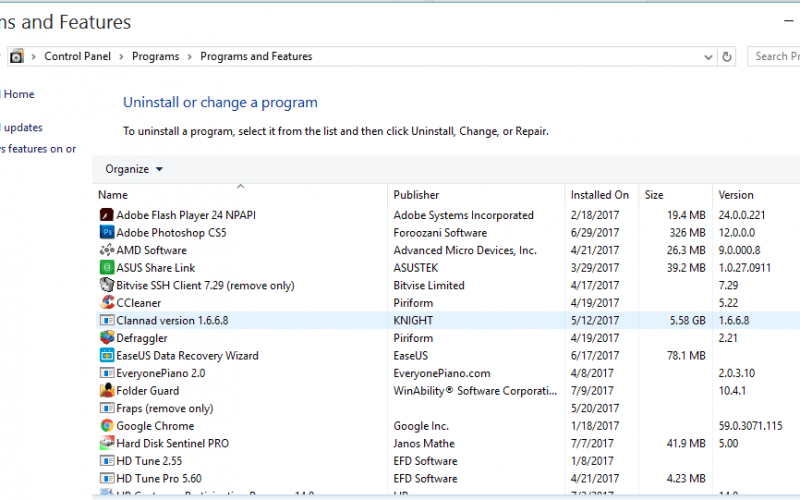
Task: Expand the chevron after Control Panel
Action: click(121, 57)
